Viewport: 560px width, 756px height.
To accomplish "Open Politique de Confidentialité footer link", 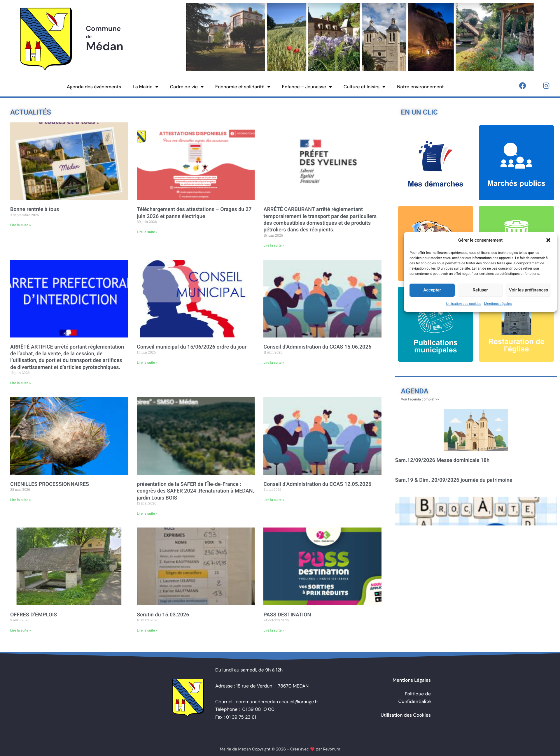I will (414, 697).
